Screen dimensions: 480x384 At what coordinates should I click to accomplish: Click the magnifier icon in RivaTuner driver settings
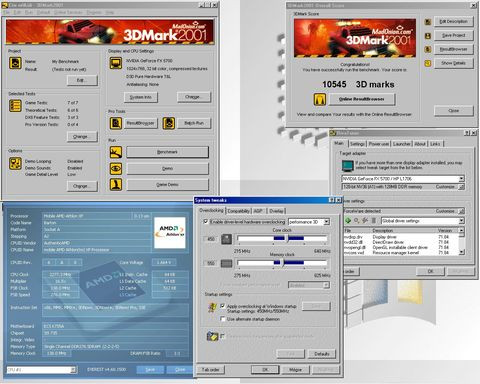tap(356, 220)
